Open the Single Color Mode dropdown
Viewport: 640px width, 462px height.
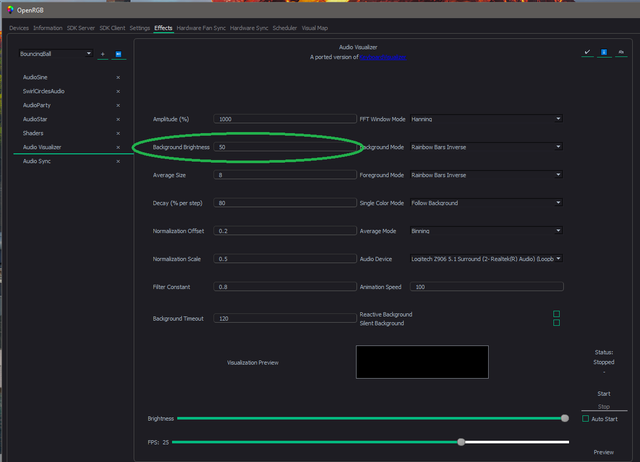[486, 203]
